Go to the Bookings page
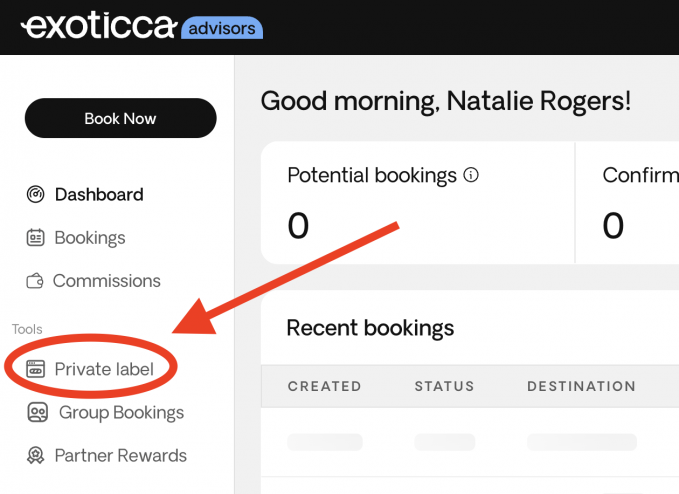This screenshot has width=679, height=494. pos(90,238)
